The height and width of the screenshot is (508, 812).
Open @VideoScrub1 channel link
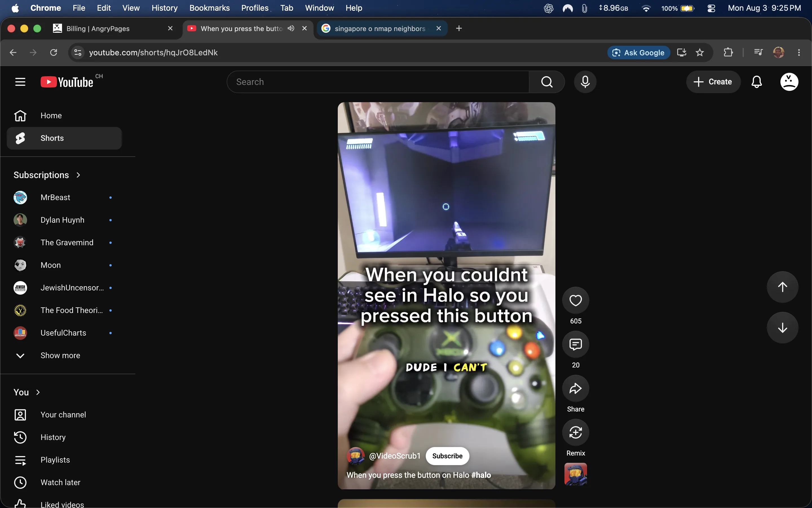[x=395, y=456]
